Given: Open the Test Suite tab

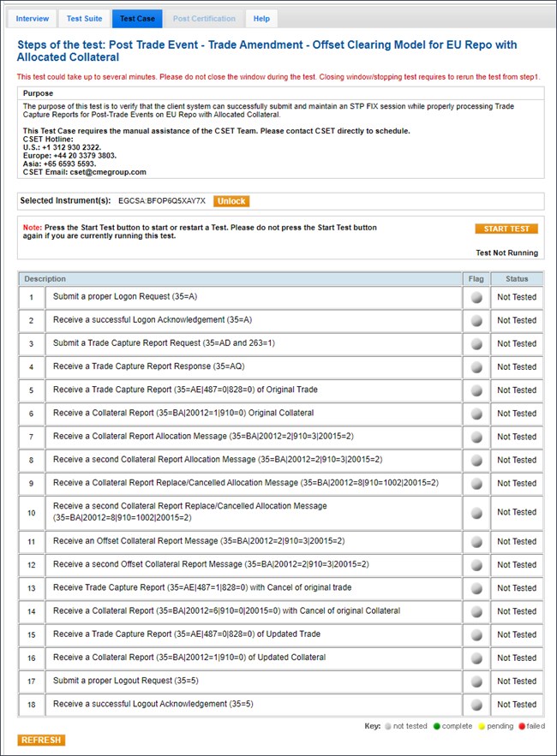Looking at the screenshot, I should [84, 18].
